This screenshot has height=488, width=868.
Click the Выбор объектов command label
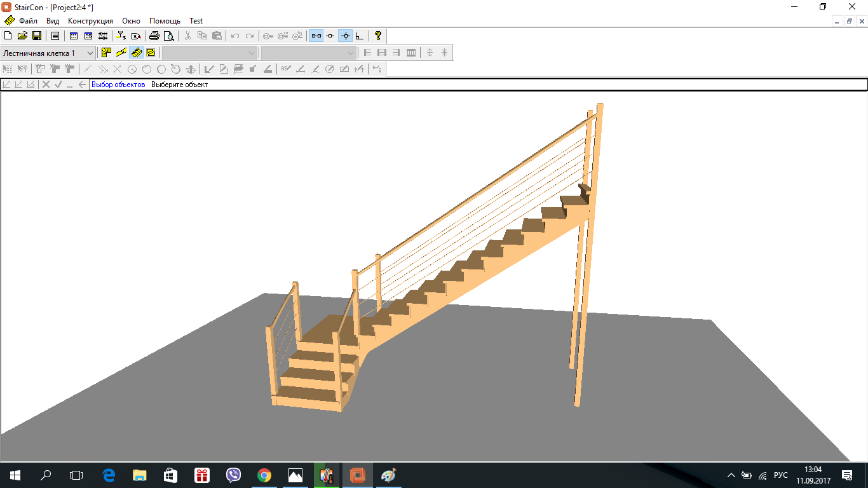118,85
